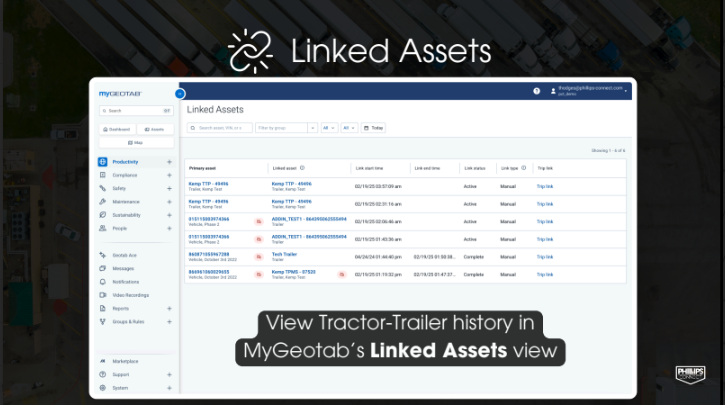725x405 pixels.
Task: Click the Compliance sidebar icon
Action: [103, 175]
